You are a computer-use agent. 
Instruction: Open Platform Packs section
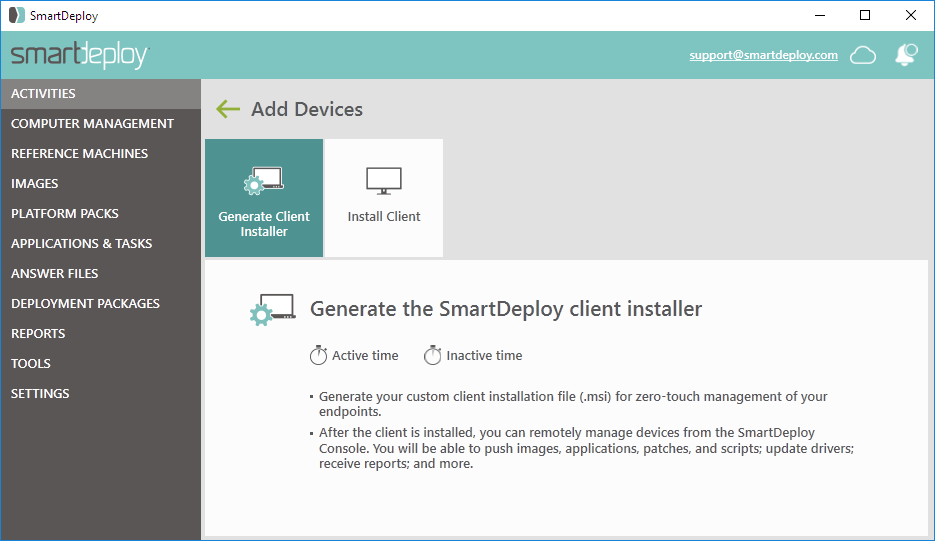click(x=101, y=214)
